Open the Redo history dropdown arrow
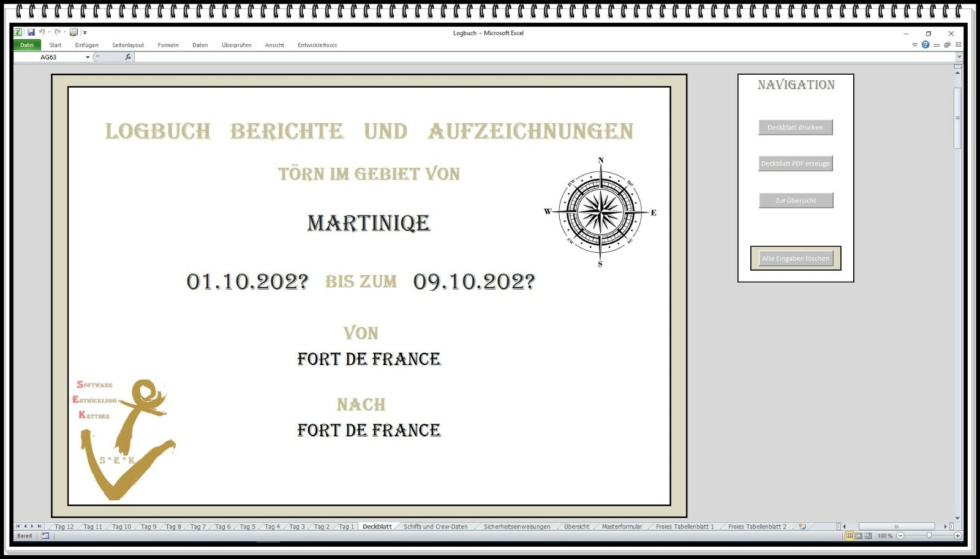The height and width of the screenshot is (559, 980). [x=64, y=32]
